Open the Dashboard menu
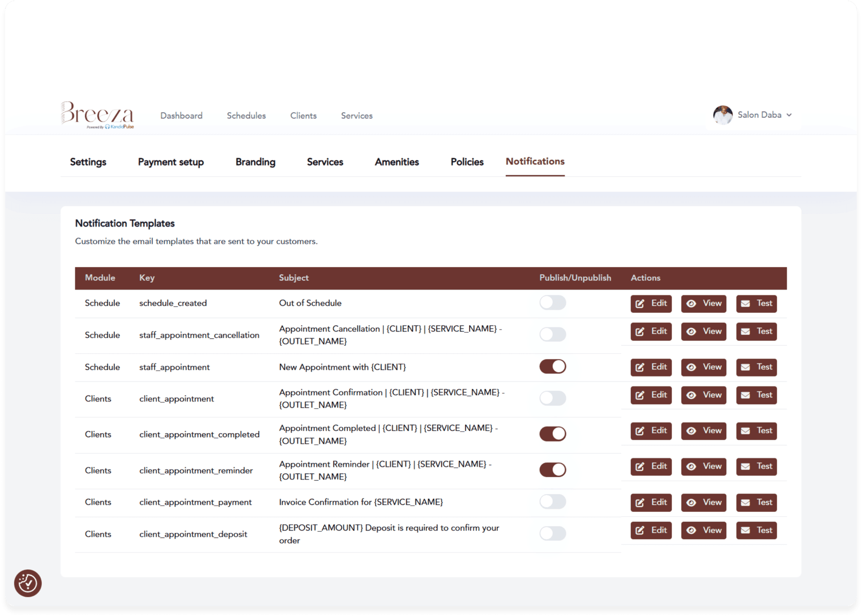This screenshot has width=862, height=616. click(x=181, y=116)
